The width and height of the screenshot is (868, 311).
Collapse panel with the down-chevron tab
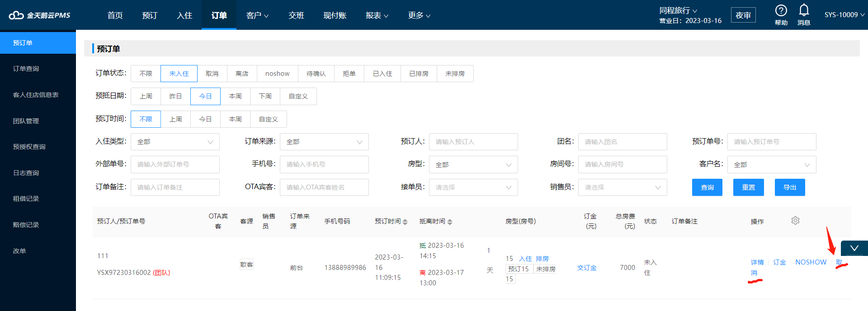[x=854, y=248]
